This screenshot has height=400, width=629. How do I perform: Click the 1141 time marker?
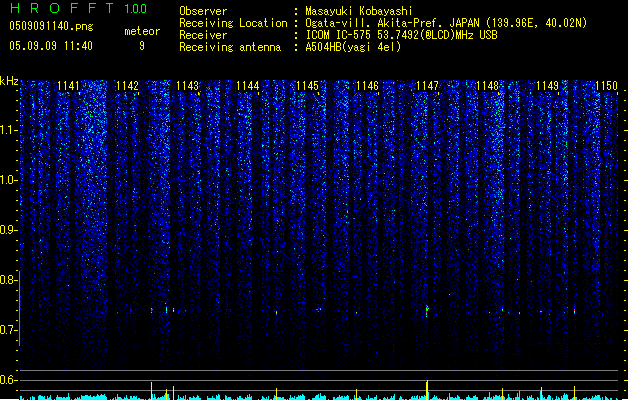click(x=68, y=86)
